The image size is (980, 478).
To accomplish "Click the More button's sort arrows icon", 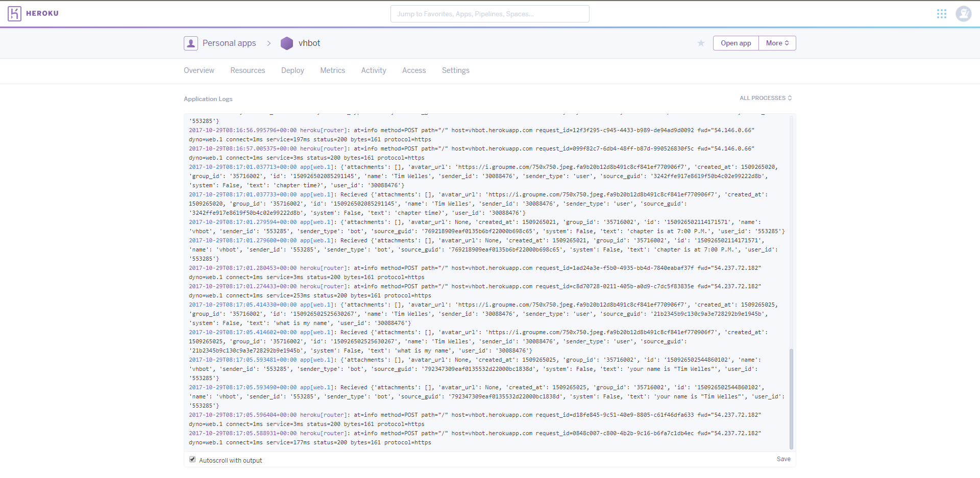I will pos(788,43).
